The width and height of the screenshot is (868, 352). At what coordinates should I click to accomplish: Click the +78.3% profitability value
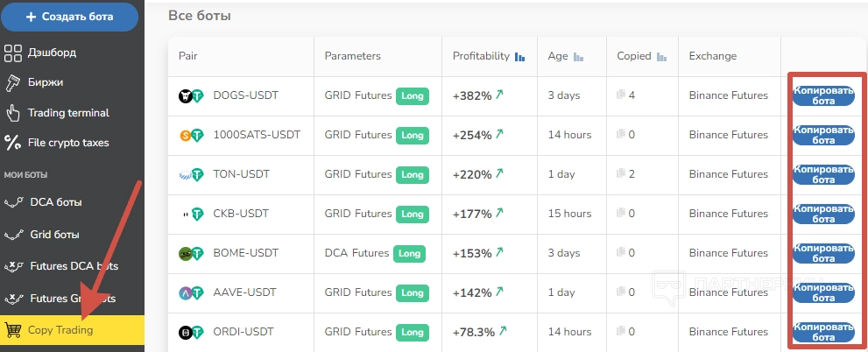[x=474, y=332]
